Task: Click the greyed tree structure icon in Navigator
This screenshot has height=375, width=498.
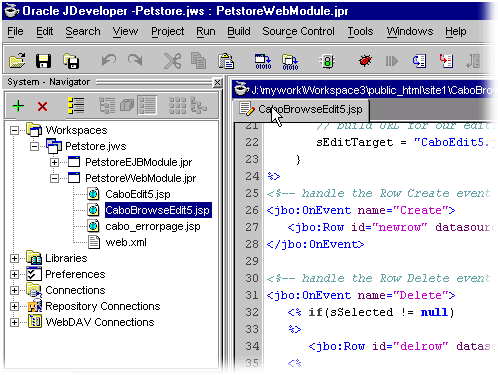Action: pos(107,106)
